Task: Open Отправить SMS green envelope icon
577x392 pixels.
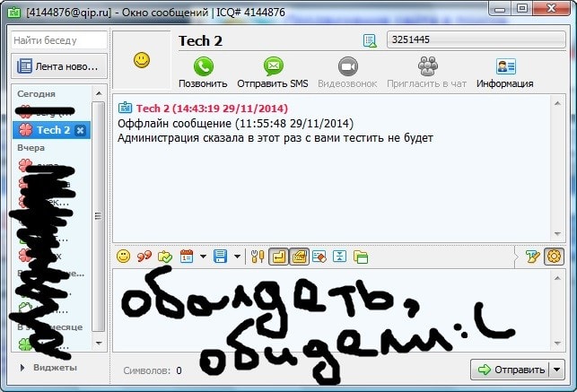Action: pos(273,66)
